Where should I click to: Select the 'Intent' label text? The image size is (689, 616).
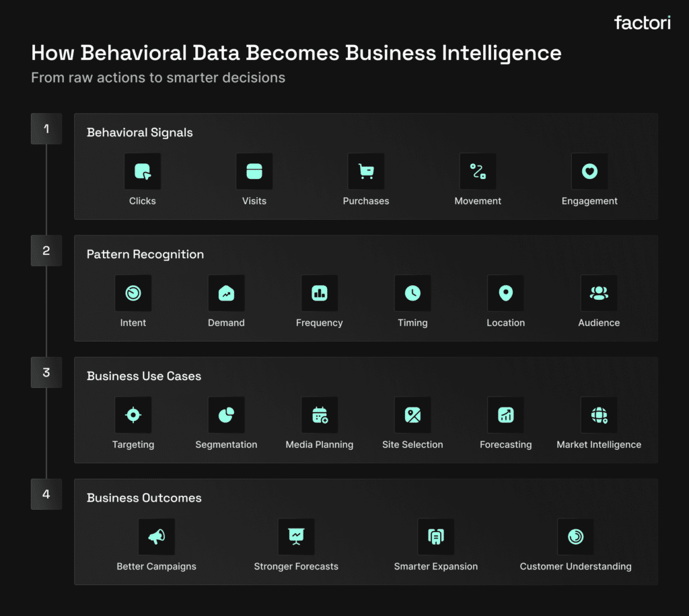(133, 323)
